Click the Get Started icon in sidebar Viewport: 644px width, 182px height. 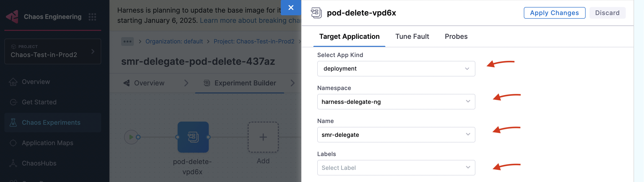click(x=13, y=102)
